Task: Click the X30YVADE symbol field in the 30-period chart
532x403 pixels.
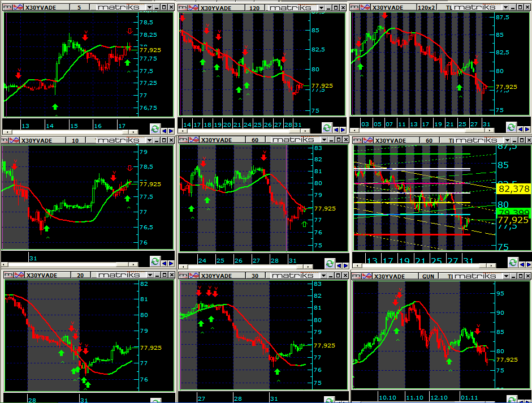Action: (x=217, y=276)
